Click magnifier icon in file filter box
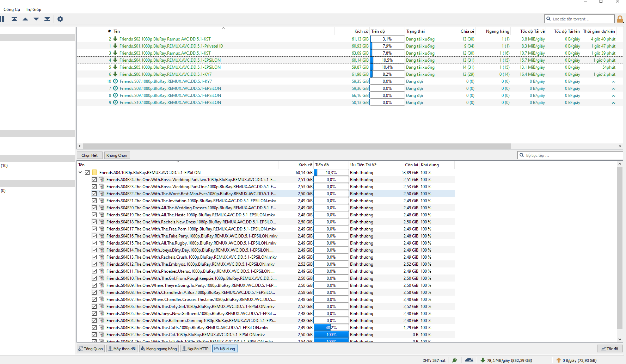Screen dimensions: 626x364 click(522, 155)
